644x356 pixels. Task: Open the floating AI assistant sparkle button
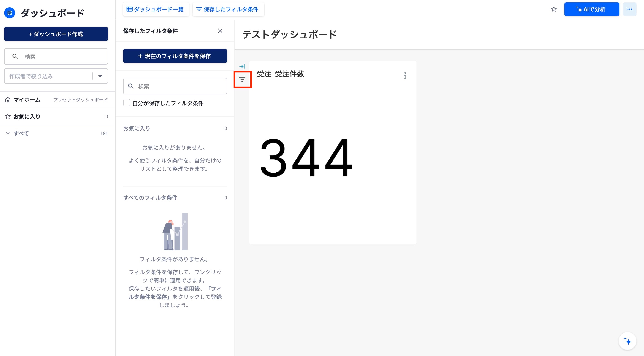point(627,341)
